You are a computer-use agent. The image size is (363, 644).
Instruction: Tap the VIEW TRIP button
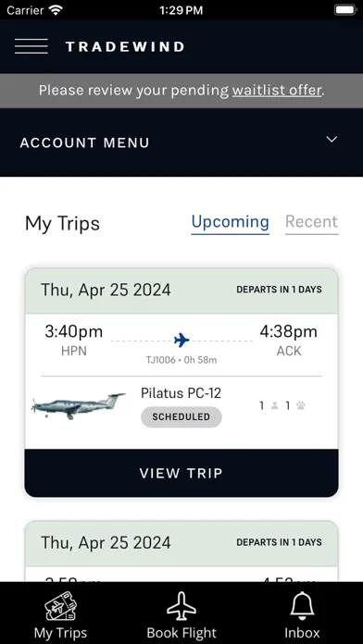(x=181, y=473)
